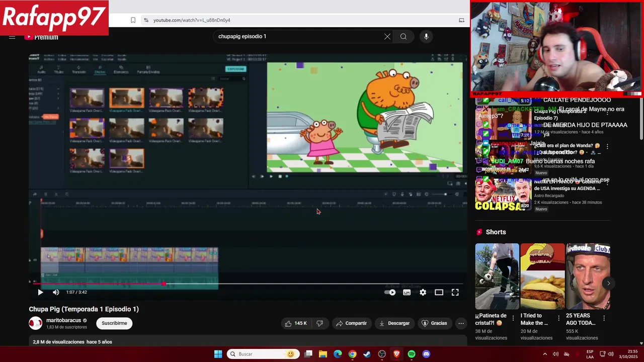The image size is (644, 362).
Task: Launch Microsoft Edge from the taskbar
Action: [x=338, y=354]
